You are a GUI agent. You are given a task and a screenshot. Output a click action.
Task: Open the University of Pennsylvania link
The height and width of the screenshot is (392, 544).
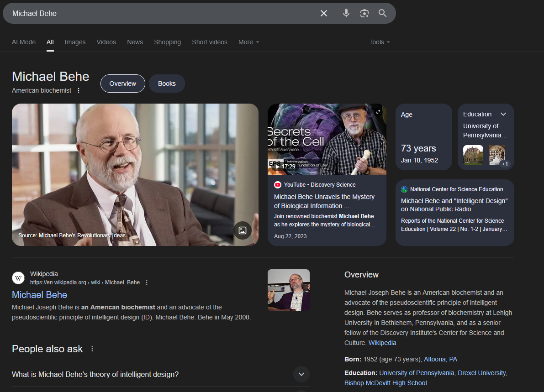417,373
